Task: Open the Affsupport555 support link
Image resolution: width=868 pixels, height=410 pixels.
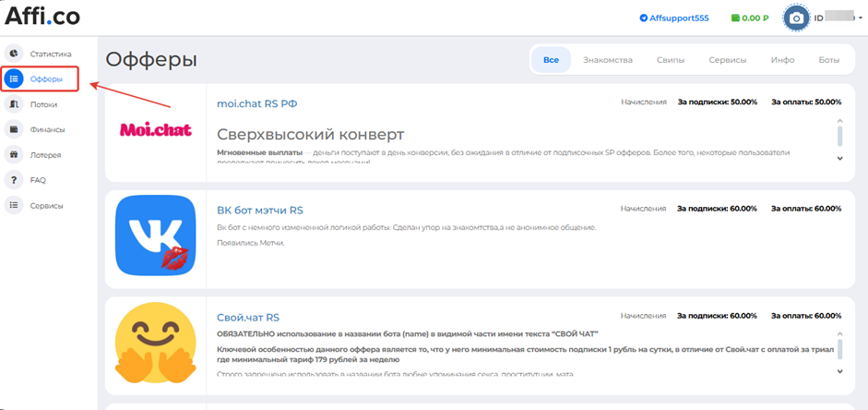Action: 679,18
